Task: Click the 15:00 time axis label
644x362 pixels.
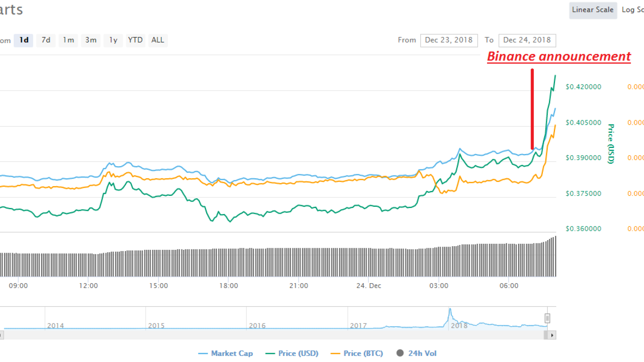Action: coord(159,286)
